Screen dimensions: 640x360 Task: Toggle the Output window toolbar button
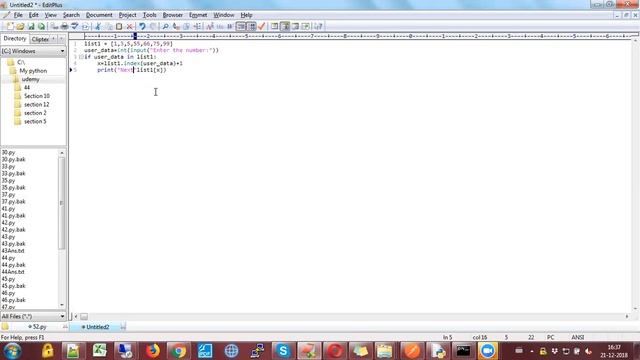[296, 26]
